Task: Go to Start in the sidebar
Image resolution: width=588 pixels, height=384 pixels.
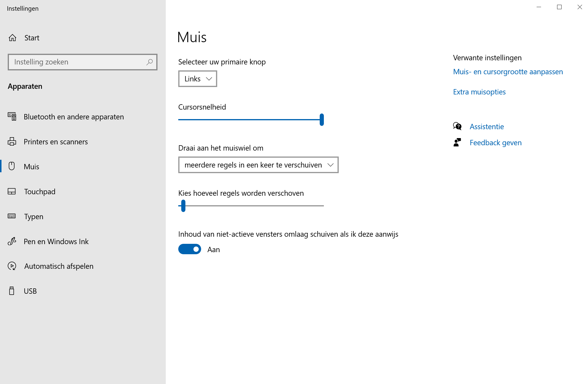Action: (31, 38)
